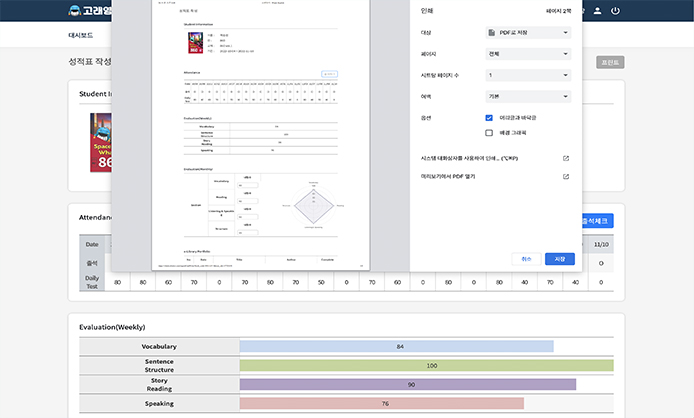This screenshot has height=418, width=694.
Task: Click the PDF document icon in destination
Action: [490, 33]
